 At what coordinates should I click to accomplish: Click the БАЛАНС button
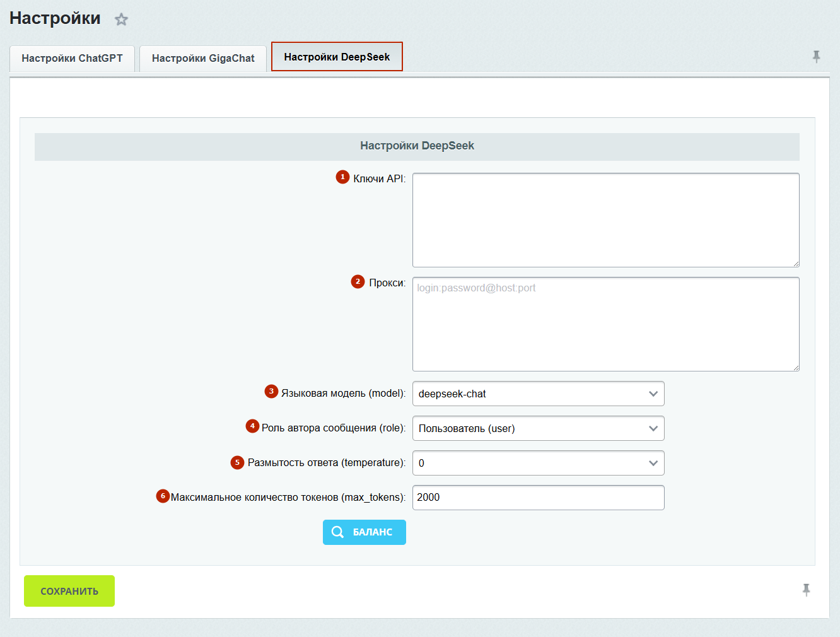(365, 532)
